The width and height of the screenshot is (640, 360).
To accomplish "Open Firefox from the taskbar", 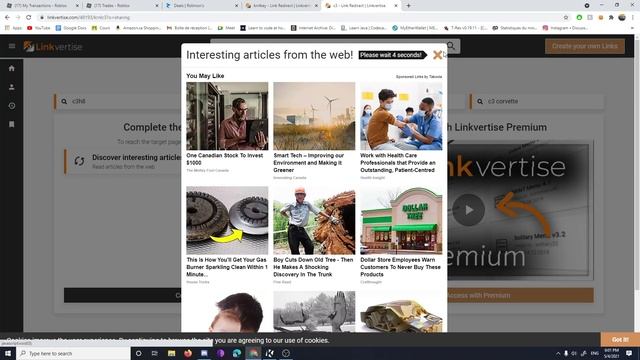I will coord(188,353).
